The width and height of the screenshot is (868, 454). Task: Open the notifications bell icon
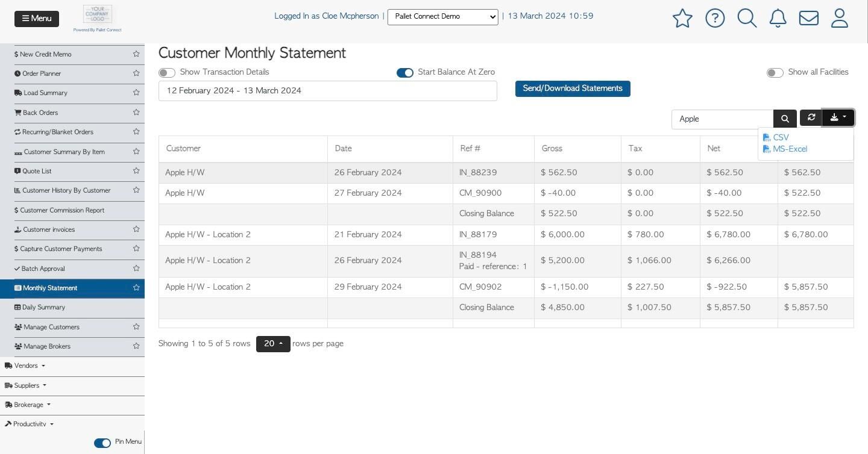(778, 18)
